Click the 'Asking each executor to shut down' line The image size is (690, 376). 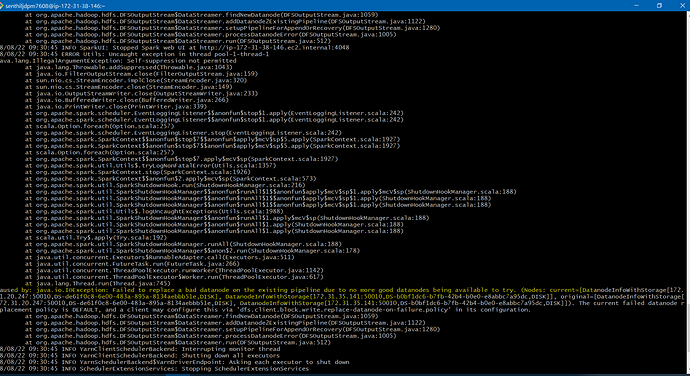174,362
